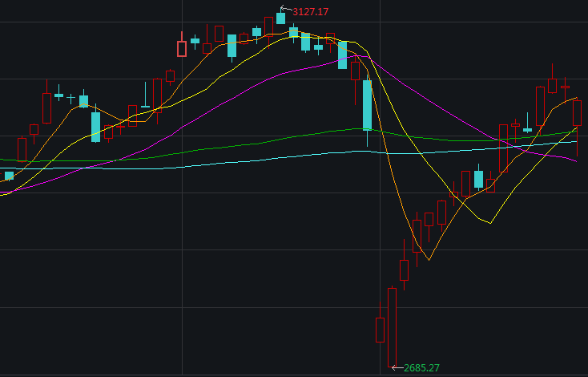Select the tall red candlestick bottoming at 2685.27
This screenshot has height=377, width=588.
coord(392,326)
